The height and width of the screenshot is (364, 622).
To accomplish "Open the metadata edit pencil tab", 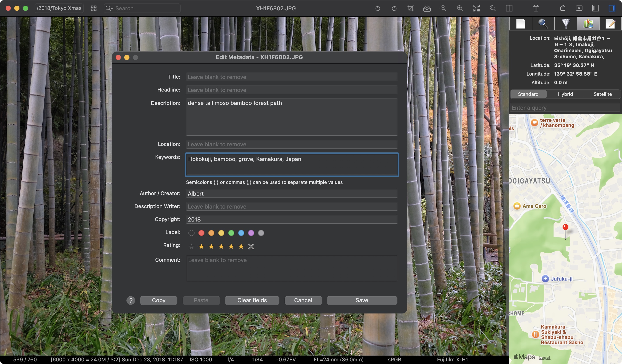I will 611,24.
